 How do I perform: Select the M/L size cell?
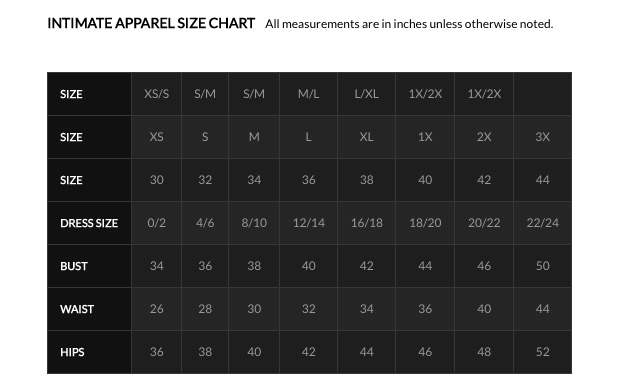308,94
